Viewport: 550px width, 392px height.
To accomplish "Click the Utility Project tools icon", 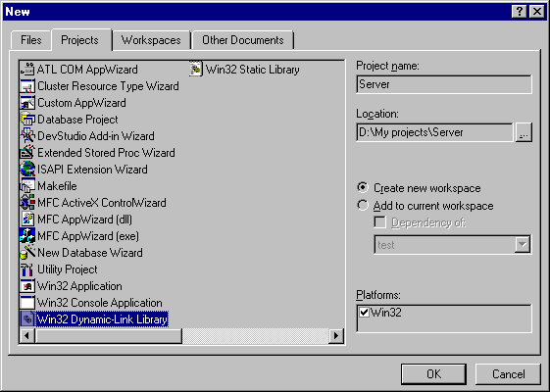I will point(27,269).
